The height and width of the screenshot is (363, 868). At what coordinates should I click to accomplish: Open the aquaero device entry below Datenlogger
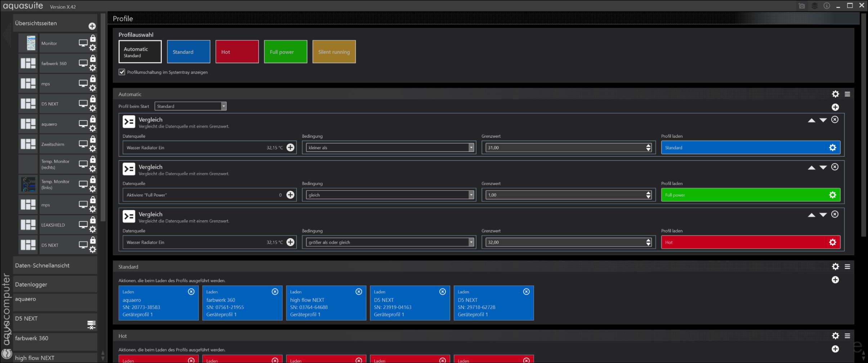tap(55, 302)
